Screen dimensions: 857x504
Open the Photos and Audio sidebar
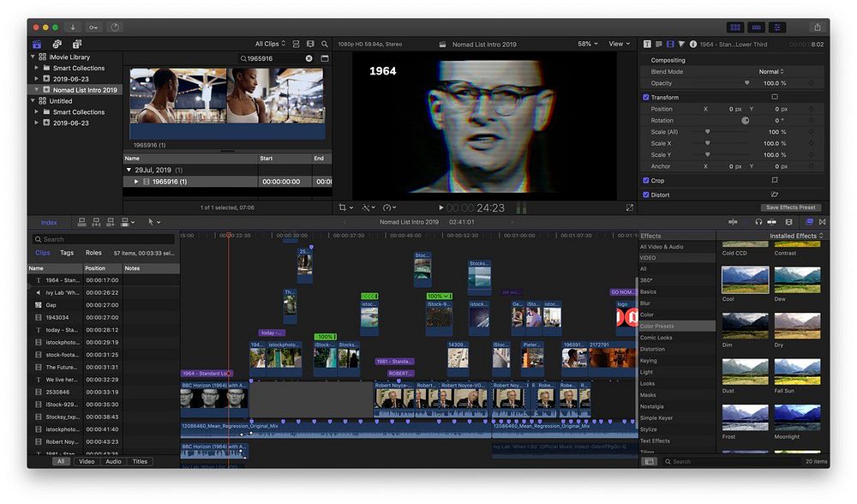(x=57, y=44)
